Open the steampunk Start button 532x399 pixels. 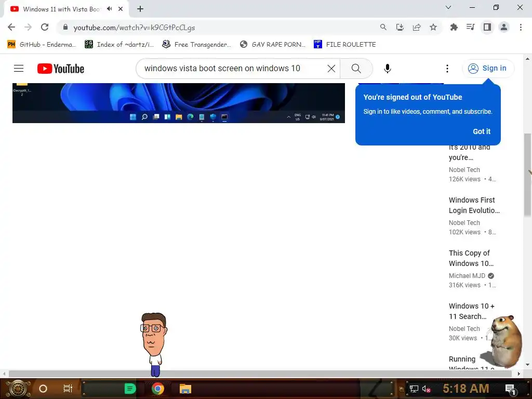point(18,389)
